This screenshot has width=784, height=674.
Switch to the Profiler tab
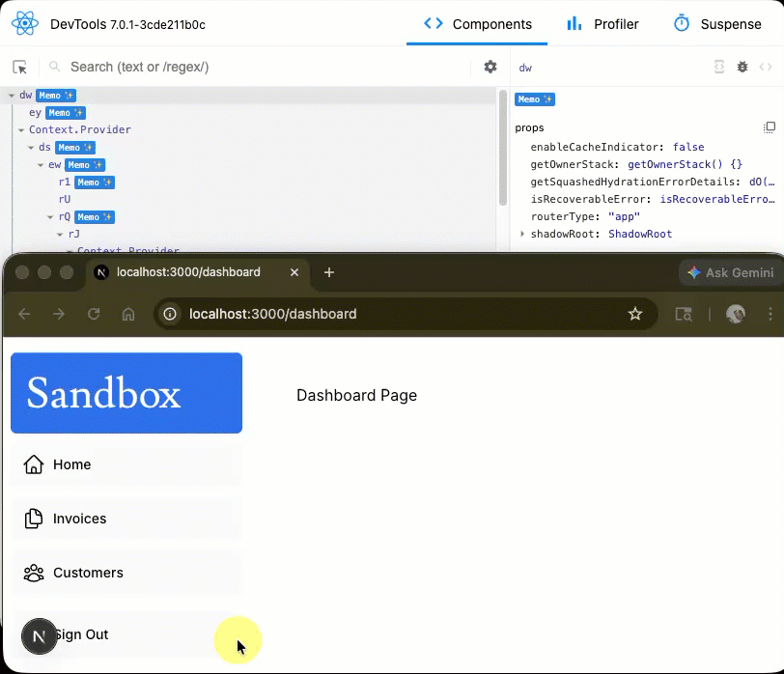602,24
